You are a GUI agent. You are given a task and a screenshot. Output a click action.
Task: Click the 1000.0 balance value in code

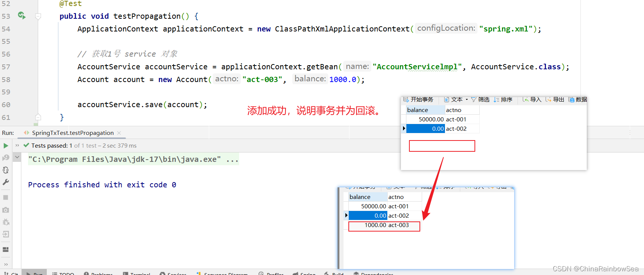point(343,79)
